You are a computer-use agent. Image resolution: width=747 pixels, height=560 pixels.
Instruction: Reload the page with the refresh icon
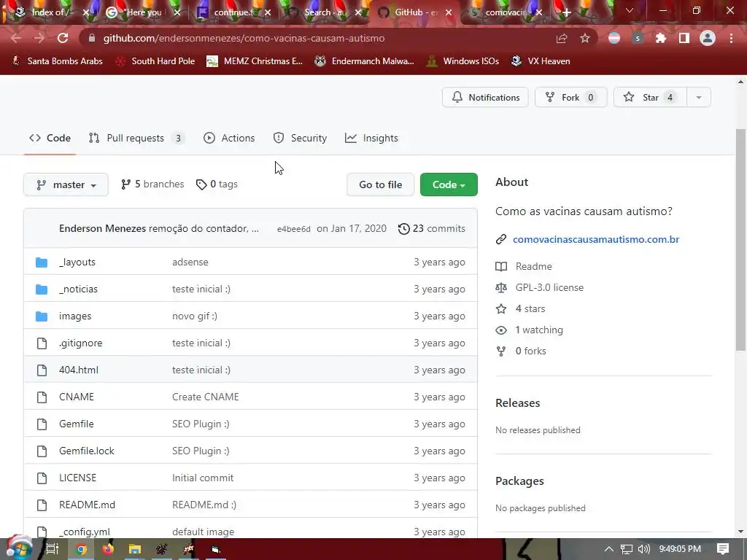click(63, 38)
